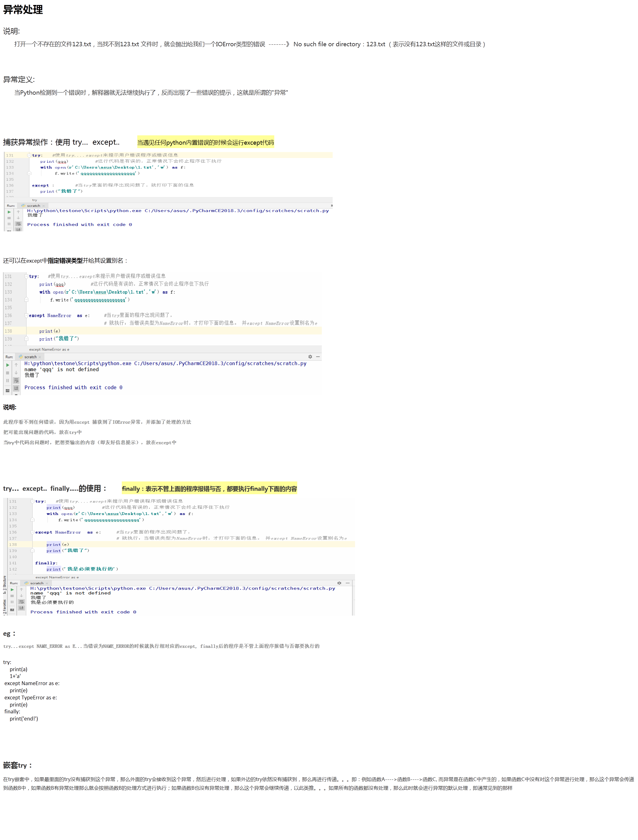Click the up-arrow stack trace icon in the top Run panel
This screenshot has width=638, height=840.
pos(18,212)
